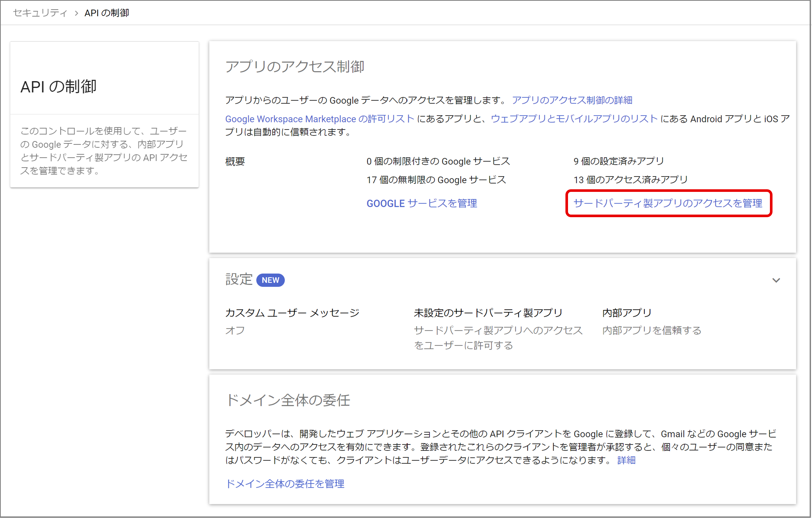Click GOOGLE サービスを管理
The image size is (812, 518).
[422, 203]
